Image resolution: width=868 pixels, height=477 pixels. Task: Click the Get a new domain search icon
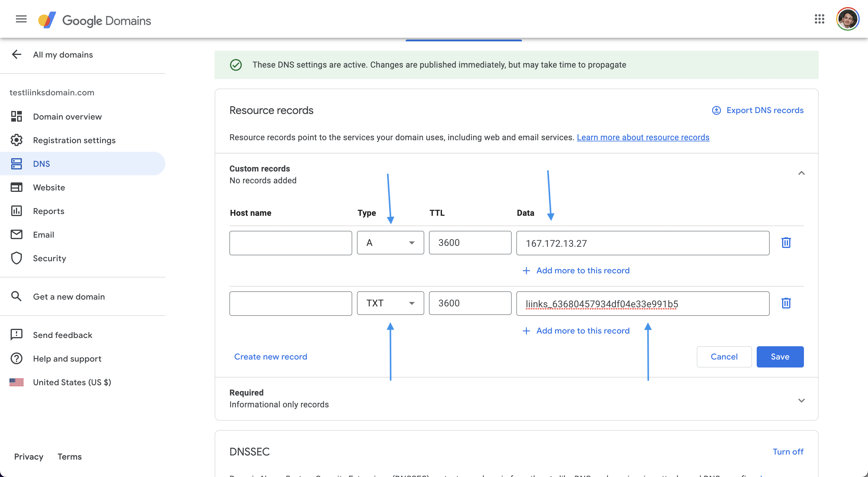17,296
